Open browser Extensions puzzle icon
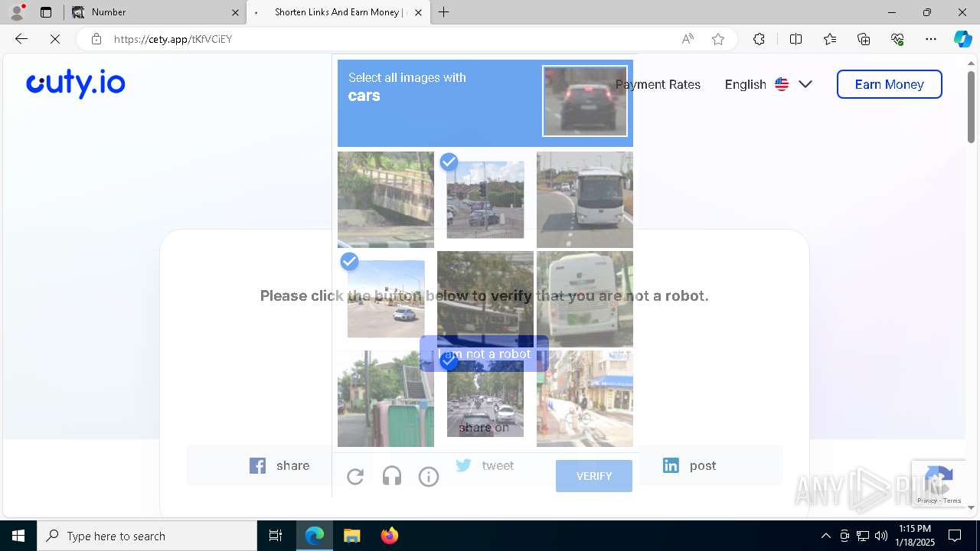Image resolution: width=980 pixels, height=551 pixels. click(759, 39)
